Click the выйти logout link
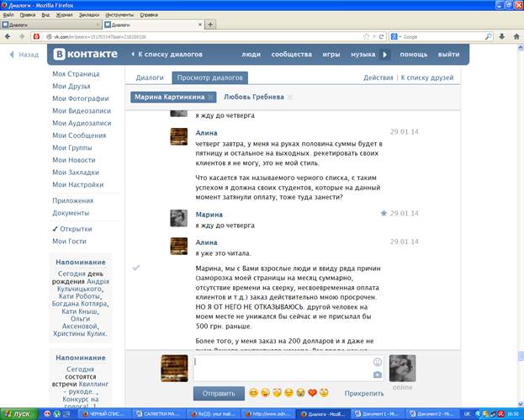Viewport: 524px width, 420px height. click(448, 54)
